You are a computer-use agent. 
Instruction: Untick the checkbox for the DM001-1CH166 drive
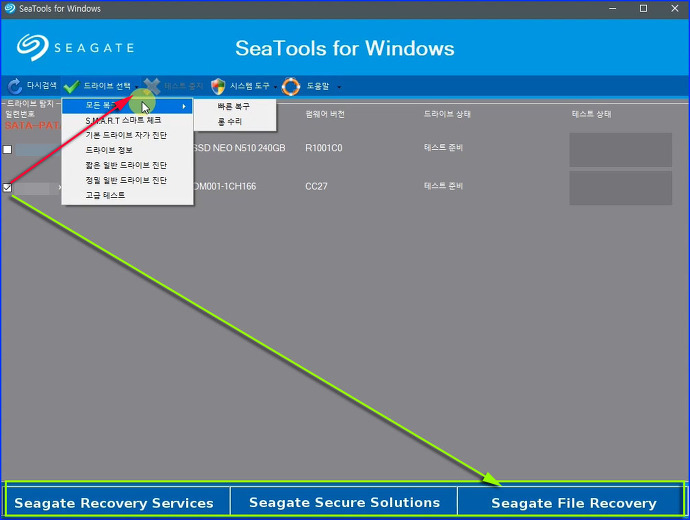point(7,187)
